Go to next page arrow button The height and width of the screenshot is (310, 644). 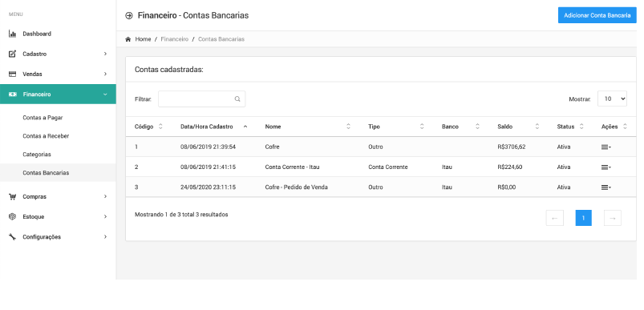(x=613, y=218)
